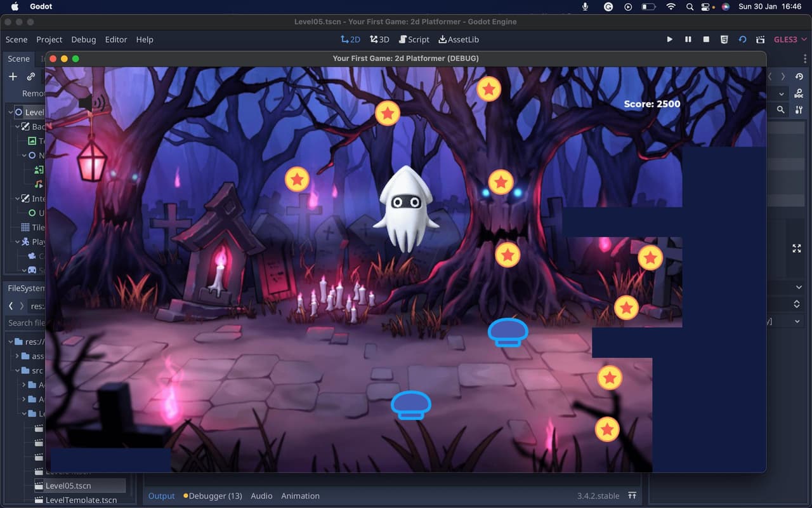Click the res:// path field in FileSystem

(37, 306)
